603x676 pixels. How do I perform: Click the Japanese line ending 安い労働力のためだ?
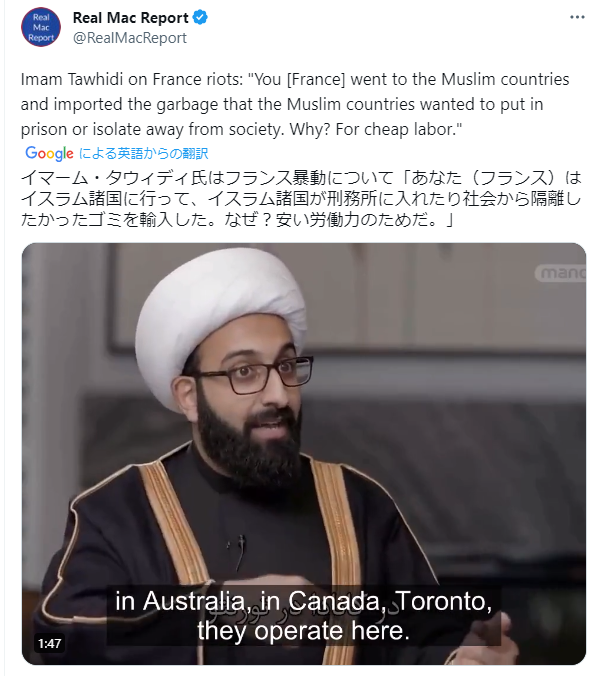(x=237, y=220)
